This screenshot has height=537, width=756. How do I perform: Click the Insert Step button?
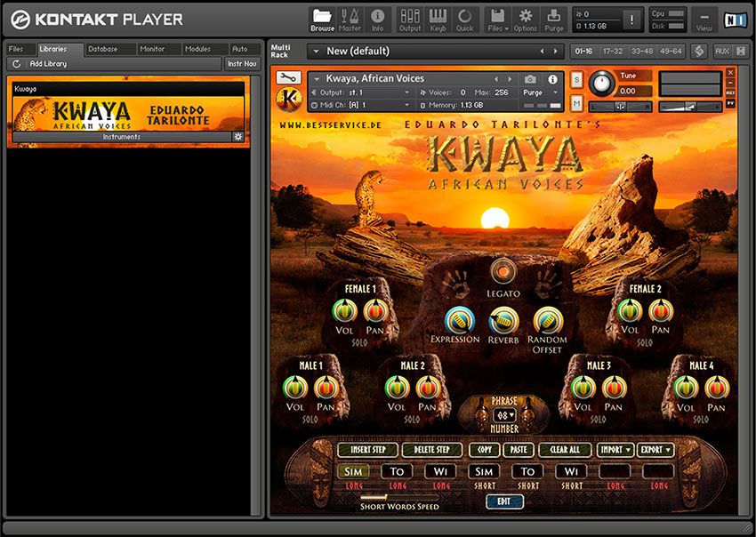(x=368, y=450)
